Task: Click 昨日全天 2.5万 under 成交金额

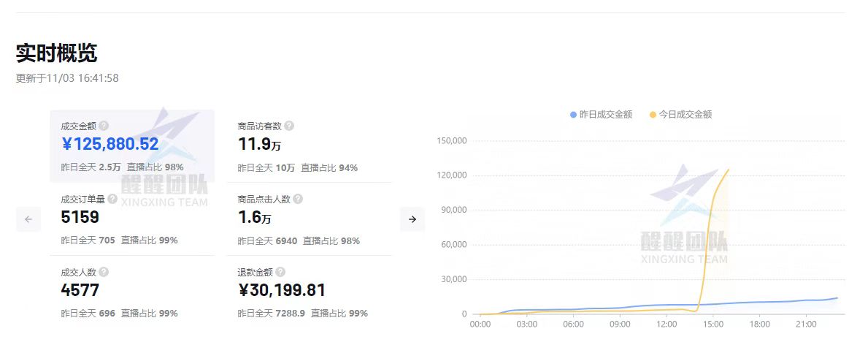Action: (91, 167)
